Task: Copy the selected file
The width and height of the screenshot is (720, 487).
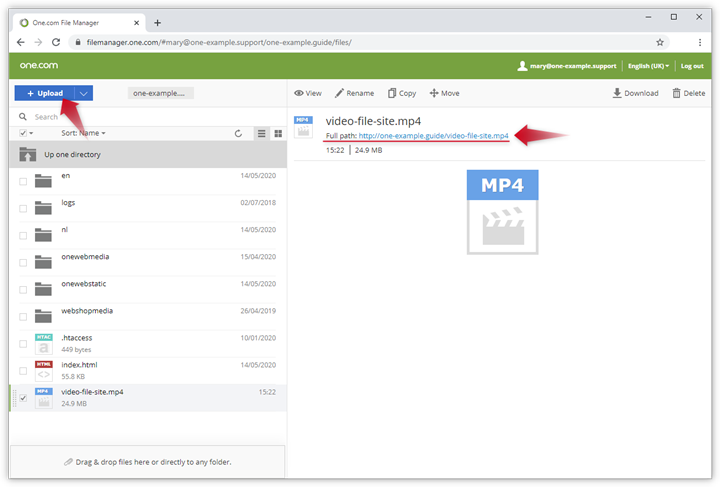Action: pos(401,93)
